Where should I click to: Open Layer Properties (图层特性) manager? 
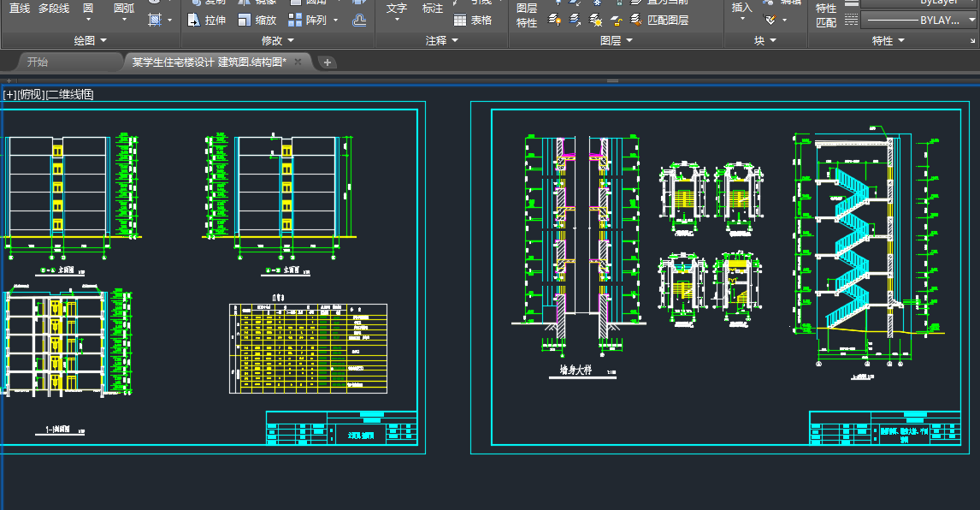(x=527, y=15)
